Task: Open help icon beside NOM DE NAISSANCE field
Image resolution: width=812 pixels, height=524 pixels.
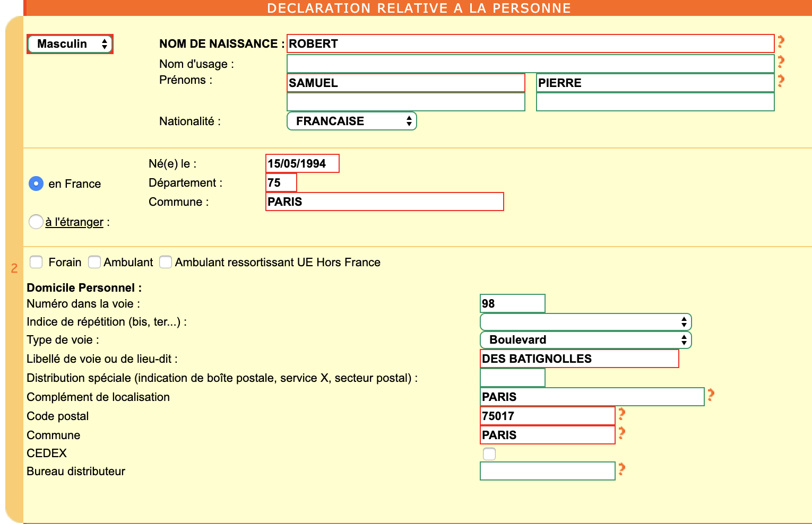Action: [x=781, y=41]
